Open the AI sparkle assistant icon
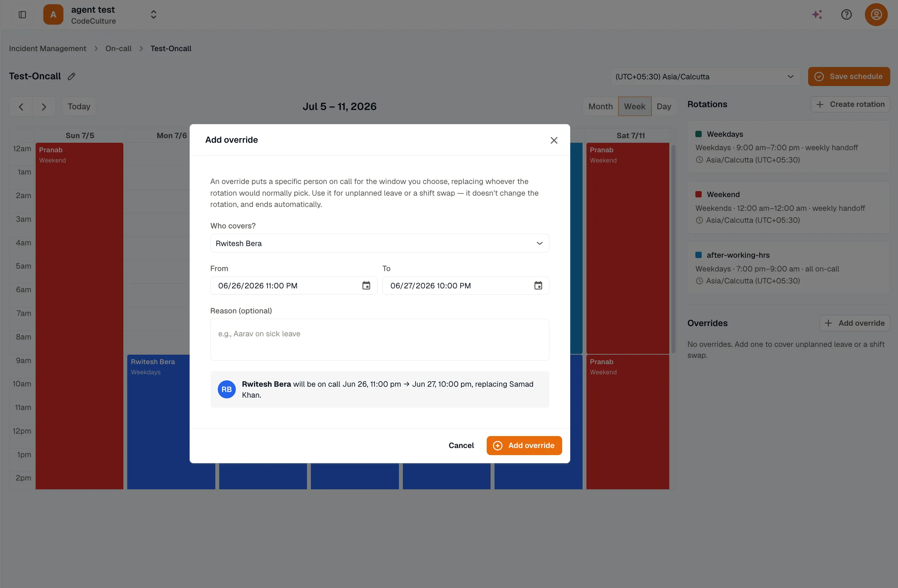The width and height of the screenshot is (898, 588). (x=817, y=15)
